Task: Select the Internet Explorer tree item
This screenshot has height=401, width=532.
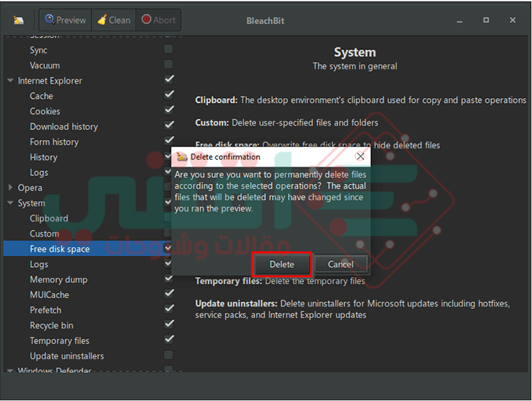Action: (50, 81)
